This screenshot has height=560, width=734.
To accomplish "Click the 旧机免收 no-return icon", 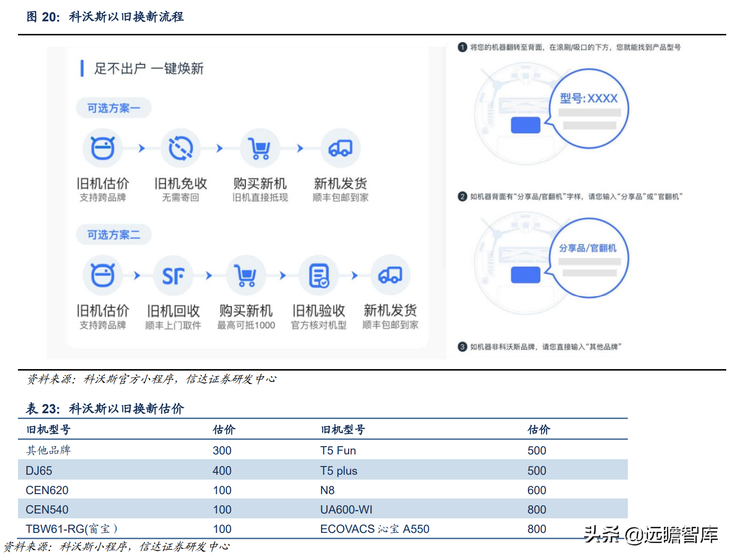I will click(180, 148).
